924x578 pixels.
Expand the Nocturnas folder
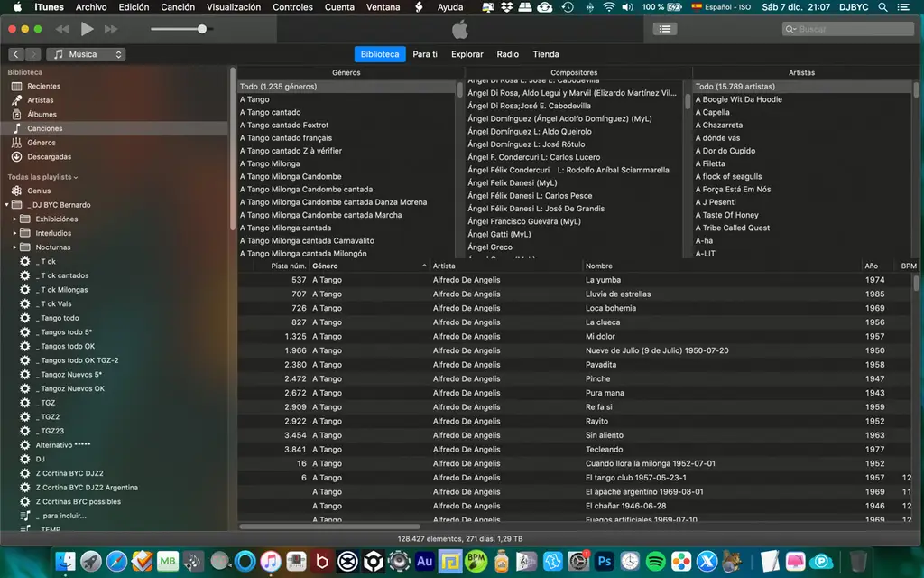click(14, 247)
